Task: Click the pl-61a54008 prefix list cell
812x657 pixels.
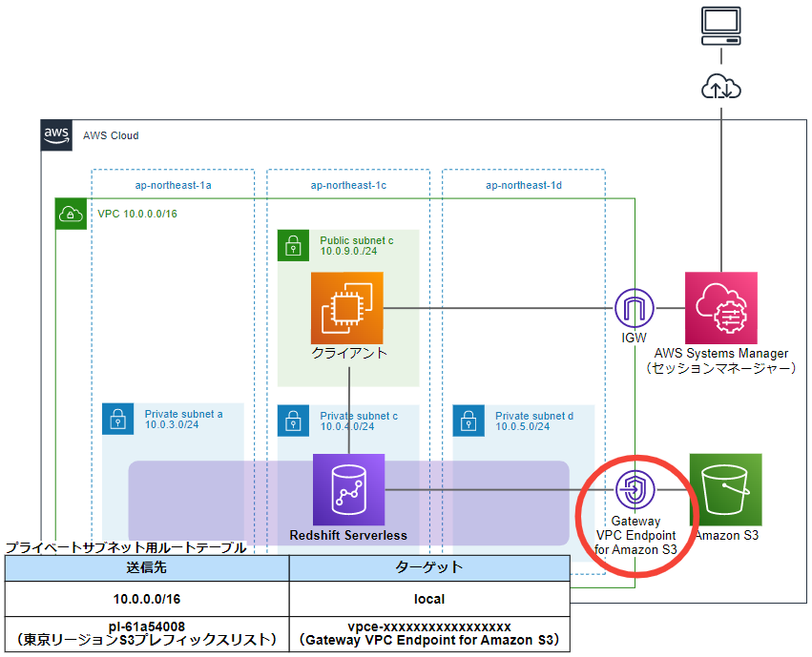Action: click(x=147, y=634)
